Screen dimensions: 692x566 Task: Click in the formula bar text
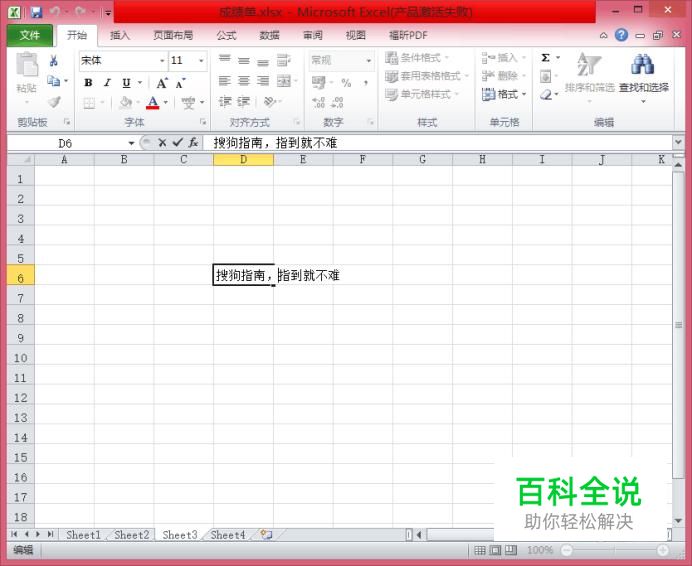click(x=275, y=143)
